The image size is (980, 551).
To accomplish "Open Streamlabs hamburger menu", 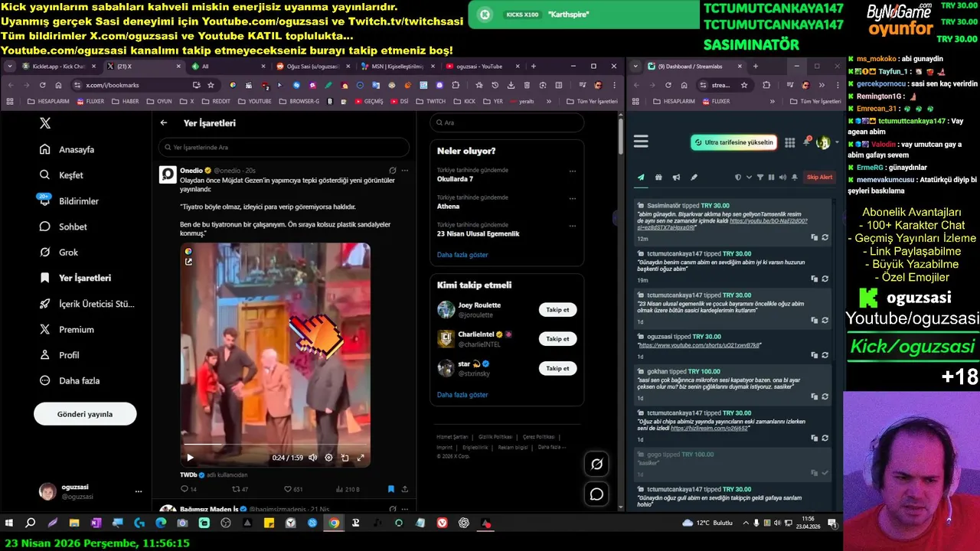I will point(641,142).
